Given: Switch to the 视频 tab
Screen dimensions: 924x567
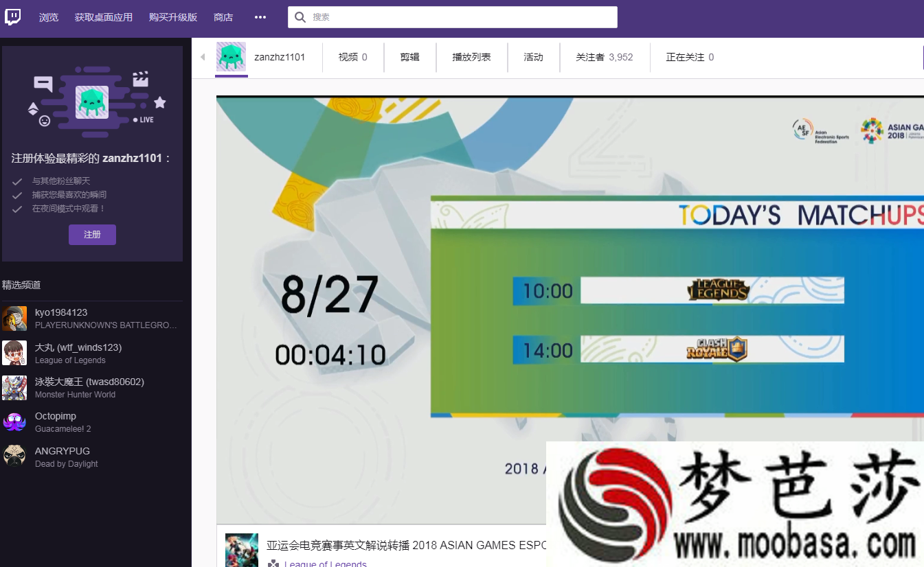Looking at the screenshot, I should pyautogui.click(x=353, y=57).
